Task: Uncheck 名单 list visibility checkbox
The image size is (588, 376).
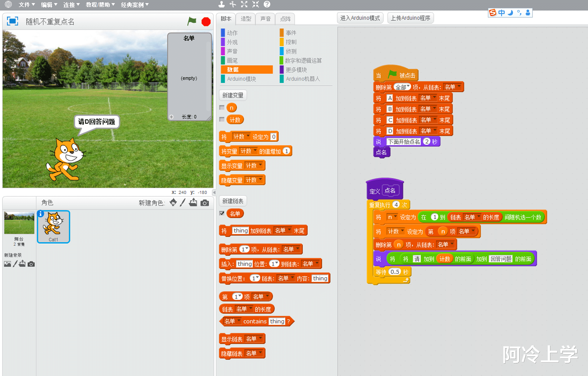Action: [222, 213]
